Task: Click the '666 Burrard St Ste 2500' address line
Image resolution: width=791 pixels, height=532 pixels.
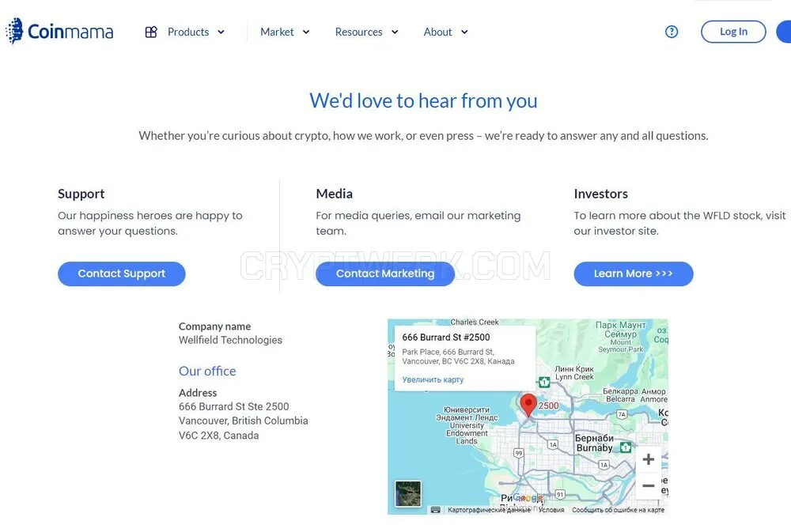Action: (x=233, y=406)
